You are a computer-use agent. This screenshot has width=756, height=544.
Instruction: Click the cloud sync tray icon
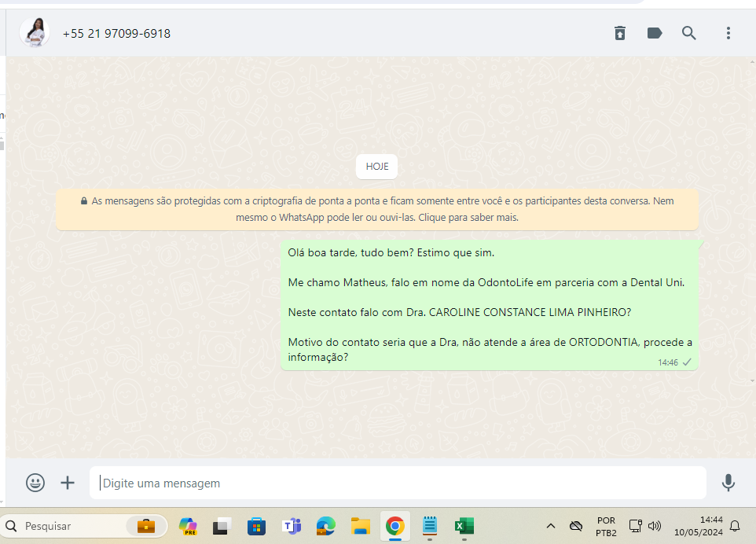click(x=576, y=526)
